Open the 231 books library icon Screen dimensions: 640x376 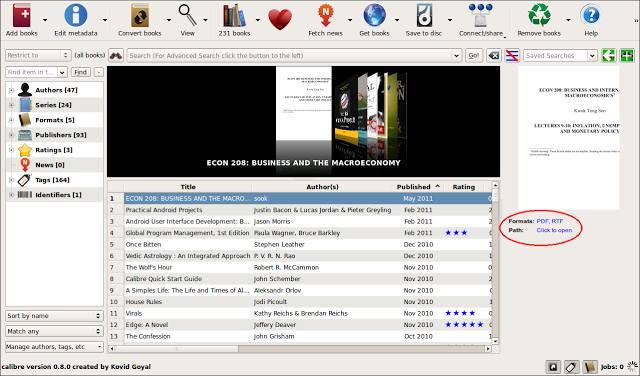pos(234,16)
